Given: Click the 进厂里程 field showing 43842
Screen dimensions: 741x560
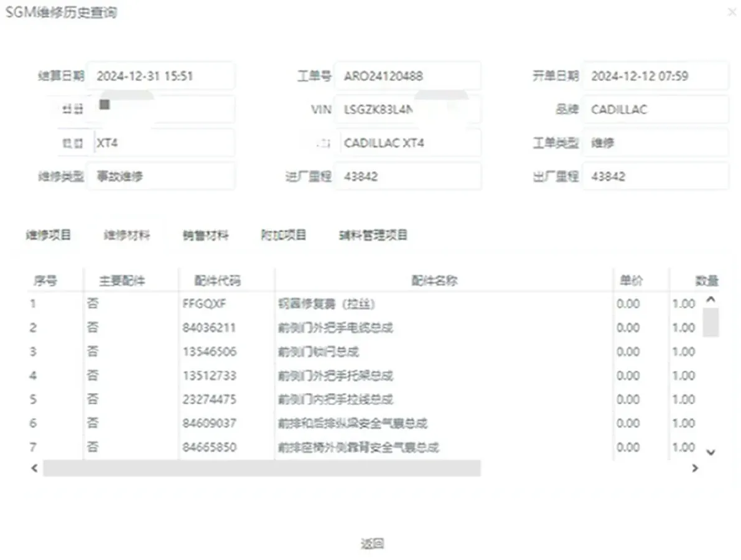Looking at the screenshot, I should pos(408,176).
